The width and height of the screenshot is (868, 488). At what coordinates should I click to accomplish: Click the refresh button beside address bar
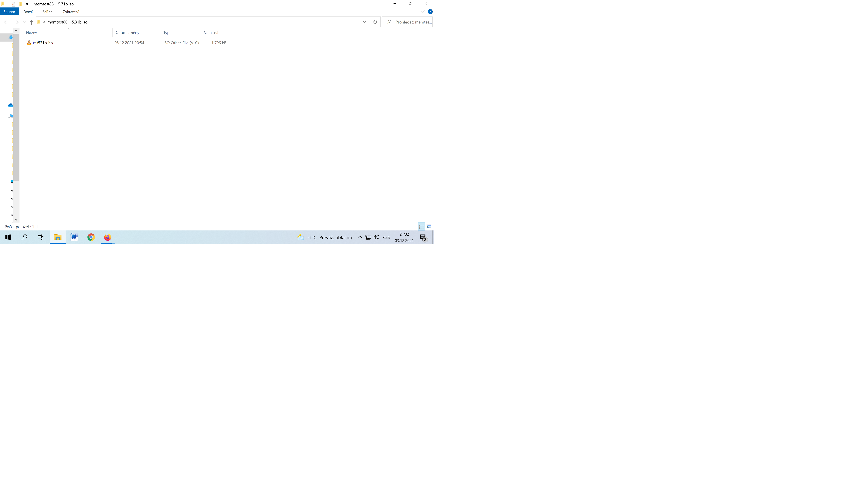[x=375, y=22]
